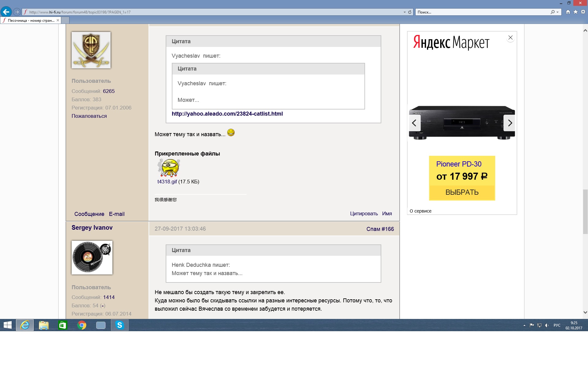This screenshot has height=368, width=588.
Task: Open browser settings gear icon
Action: click(583, 12)
